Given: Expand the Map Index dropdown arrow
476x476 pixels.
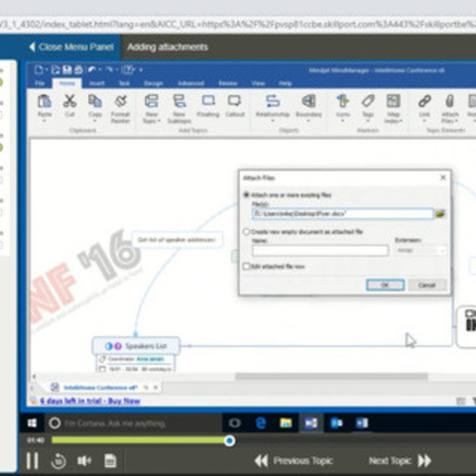Looking at the screenshot, I should click(401, 121).
